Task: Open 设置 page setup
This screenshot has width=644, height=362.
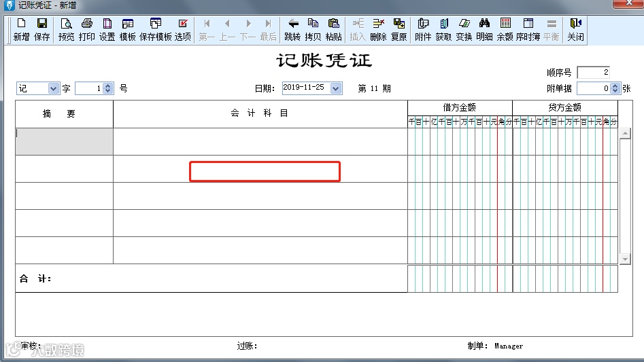Action: pos(107,29)
